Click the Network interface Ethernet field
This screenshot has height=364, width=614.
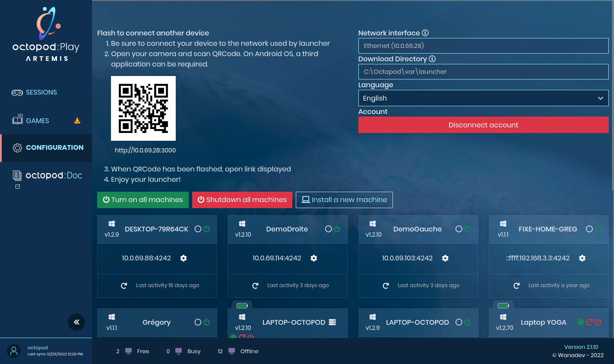coord(483,46)
